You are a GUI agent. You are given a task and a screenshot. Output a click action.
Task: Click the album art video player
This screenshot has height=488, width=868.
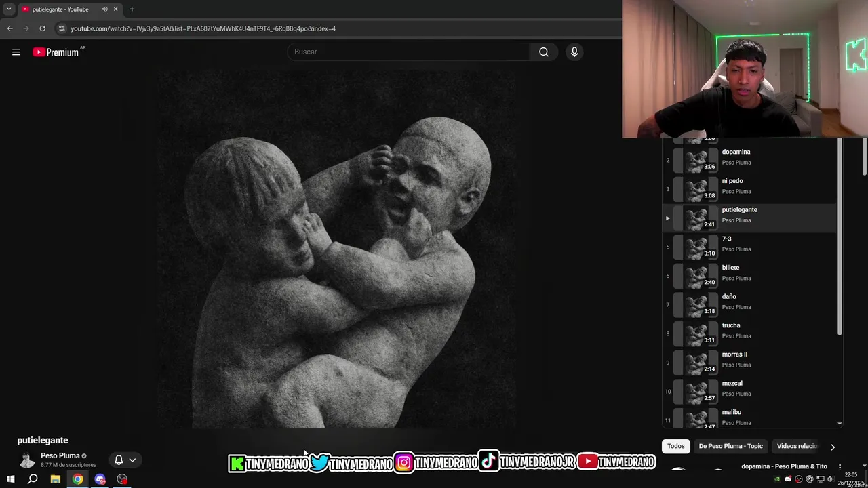coord(337,249)
